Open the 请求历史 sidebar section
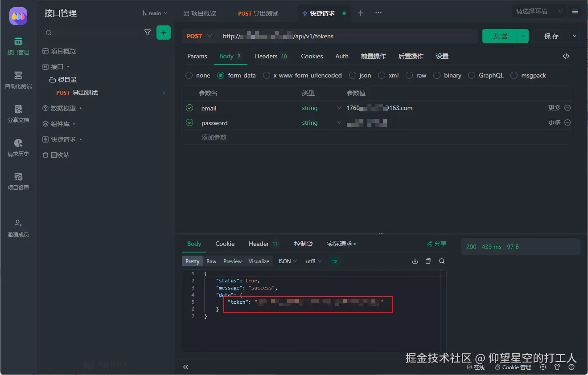 coord(18,148)
